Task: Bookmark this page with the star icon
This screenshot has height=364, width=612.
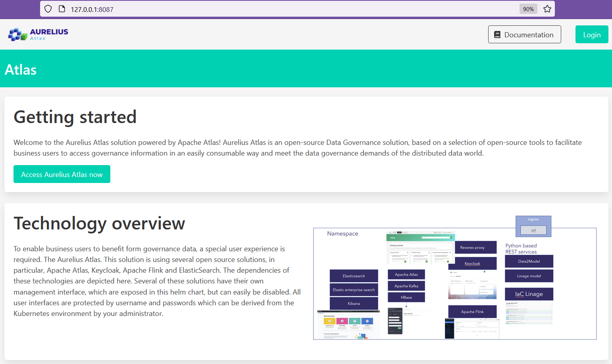Action: click(x=547, y=9)
